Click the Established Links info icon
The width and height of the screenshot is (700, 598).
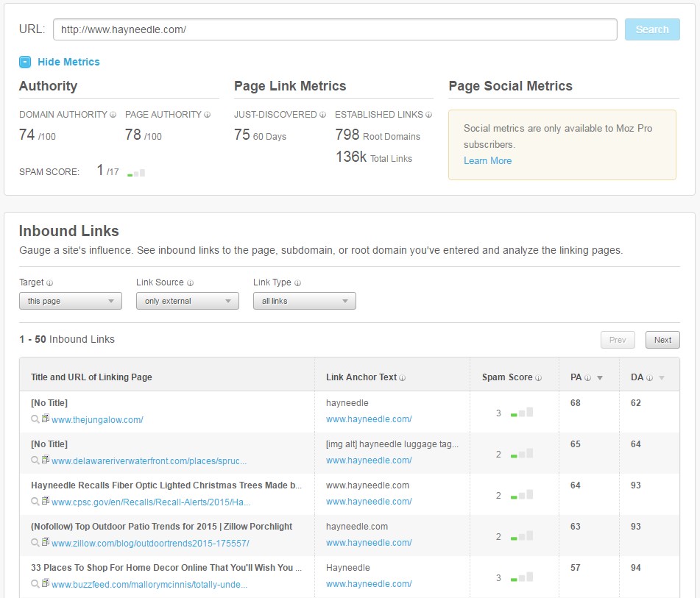click(429, 115)
